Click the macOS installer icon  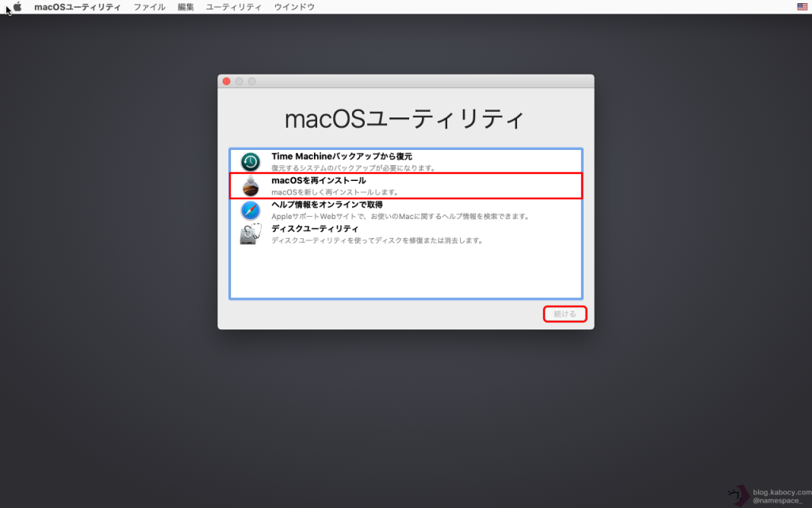click(x=251, y=187)
